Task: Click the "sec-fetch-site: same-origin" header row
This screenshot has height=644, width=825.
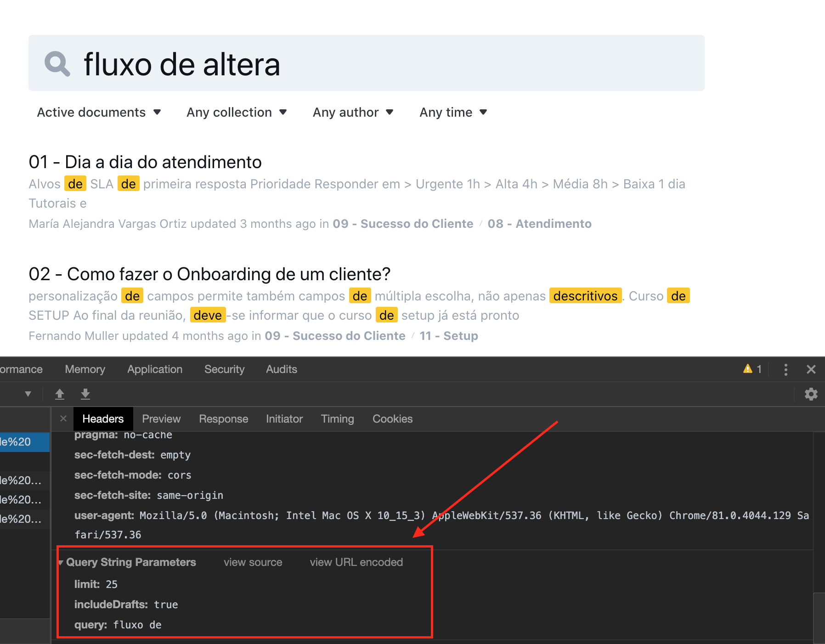Action: pos(149,495)
